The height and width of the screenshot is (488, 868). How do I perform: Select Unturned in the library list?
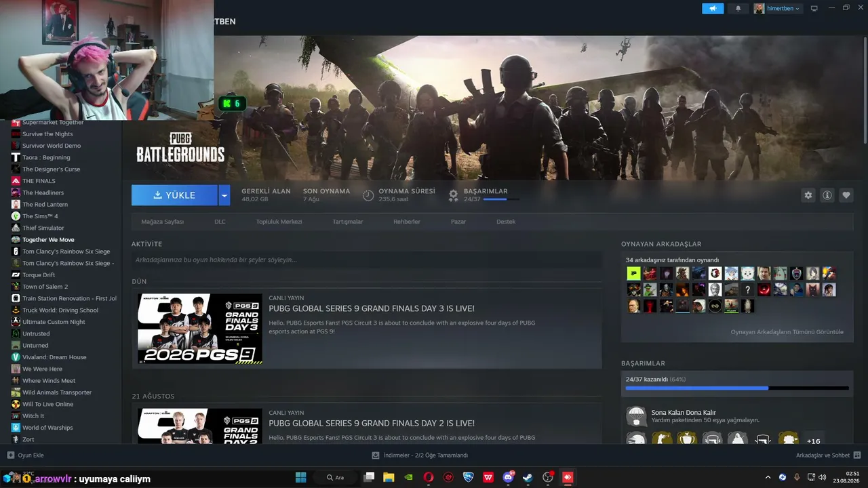[35, 346]
